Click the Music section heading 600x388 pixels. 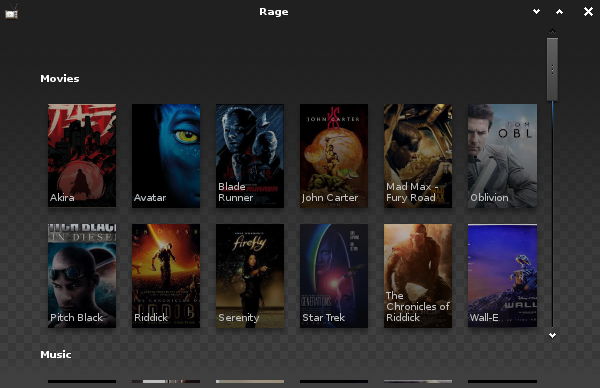(x=56, y=354)
